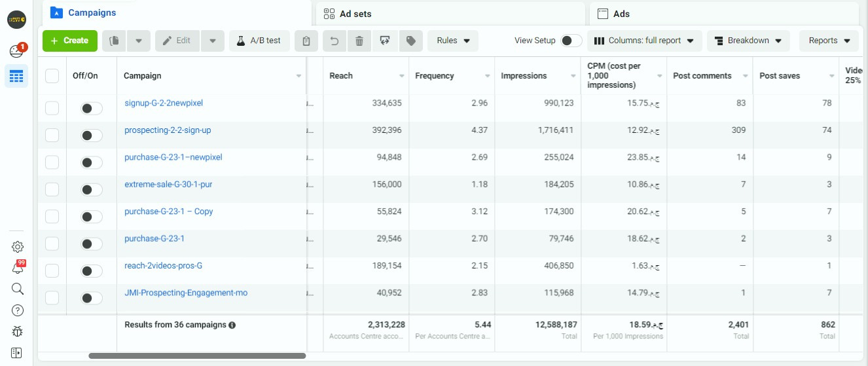868x366 pixels.
Task: Open the notifications face icon with red badge
Action: 16,51
